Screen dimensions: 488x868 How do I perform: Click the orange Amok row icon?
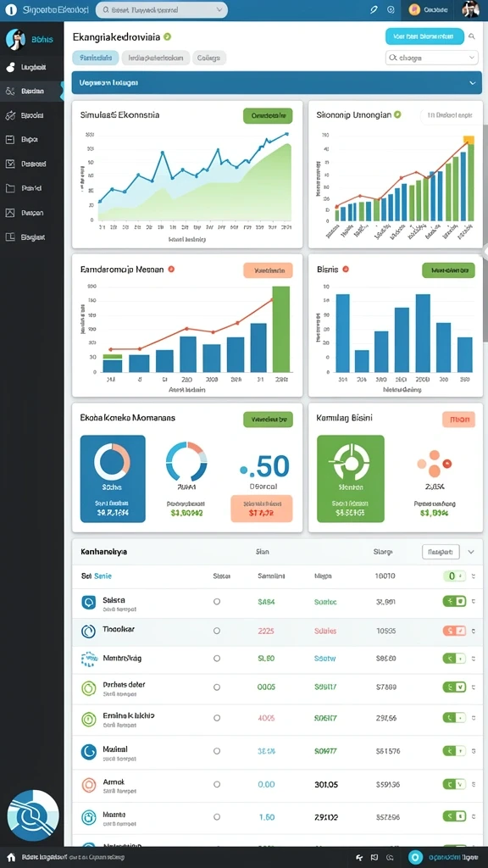tap(88, 785)
